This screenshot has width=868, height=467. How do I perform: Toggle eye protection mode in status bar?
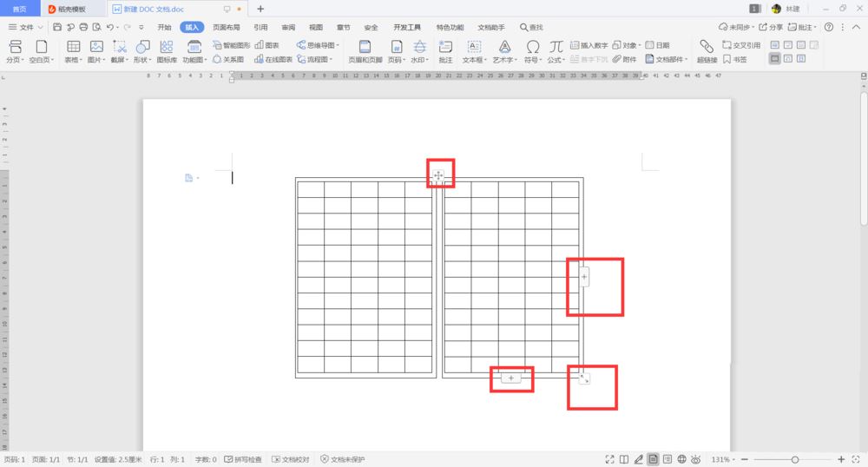(696, 459)
